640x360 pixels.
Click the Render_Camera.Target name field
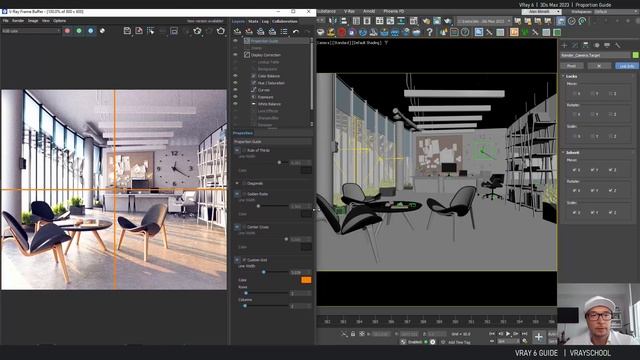coord(596,55)
